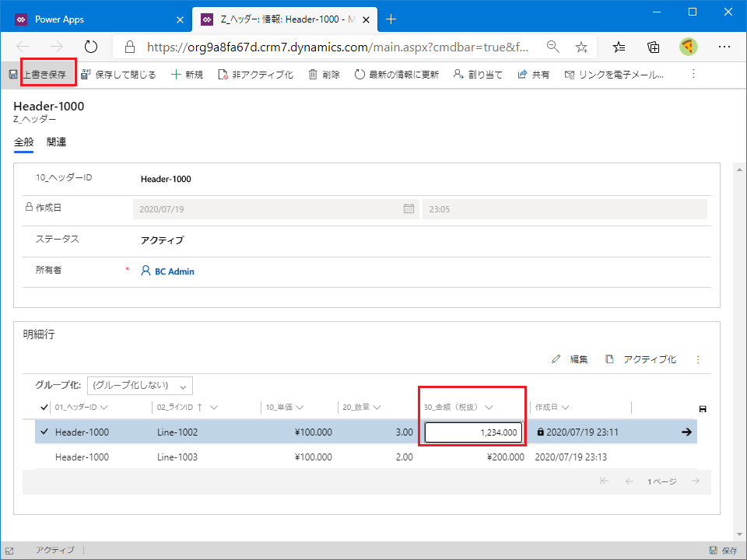Screen dimensions: 747x560
Task: Click the 2020/07/19 23:13 cell
Action: pyautogui.click(x=570, y=457)
